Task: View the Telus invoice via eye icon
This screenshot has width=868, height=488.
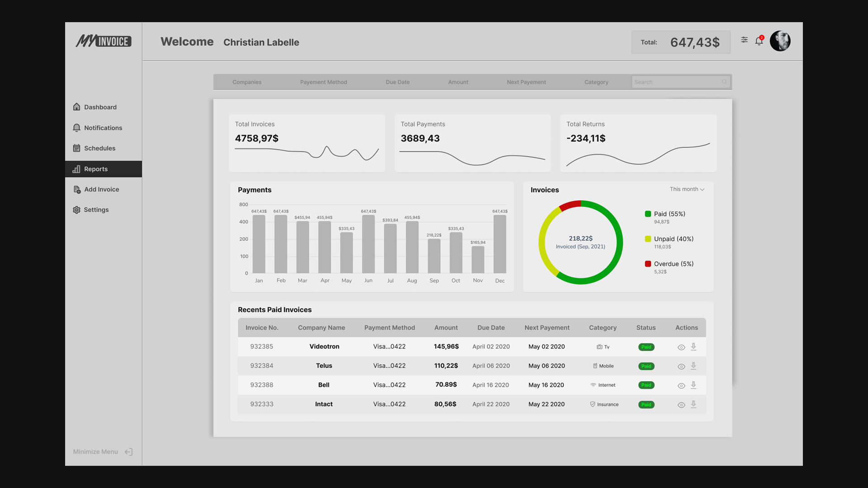Action: point(681,366)
